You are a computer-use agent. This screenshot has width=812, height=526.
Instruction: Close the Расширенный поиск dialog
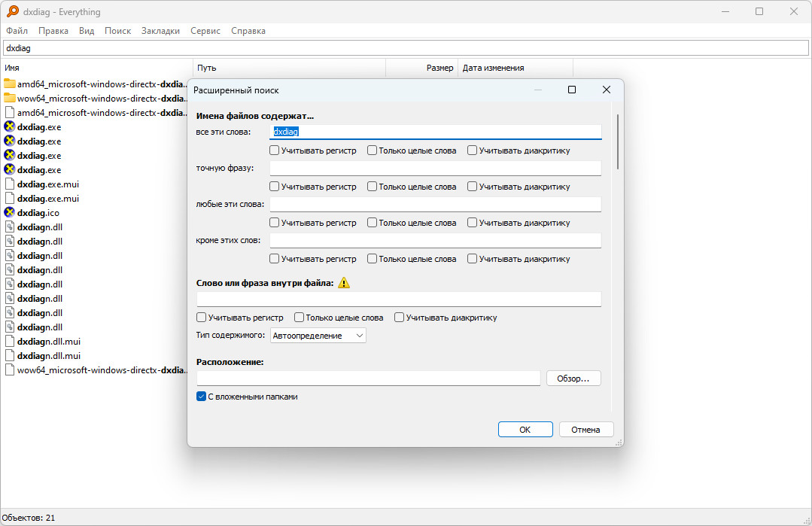pos(607,90)
